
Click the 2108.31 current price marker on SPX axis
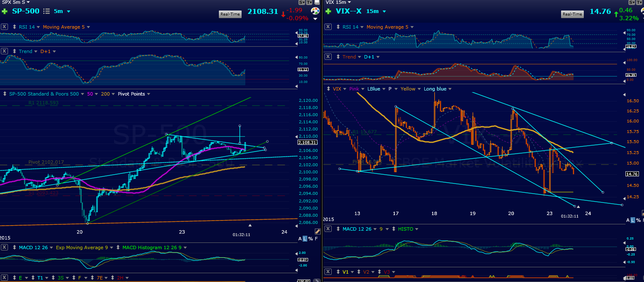coord(307,142)
